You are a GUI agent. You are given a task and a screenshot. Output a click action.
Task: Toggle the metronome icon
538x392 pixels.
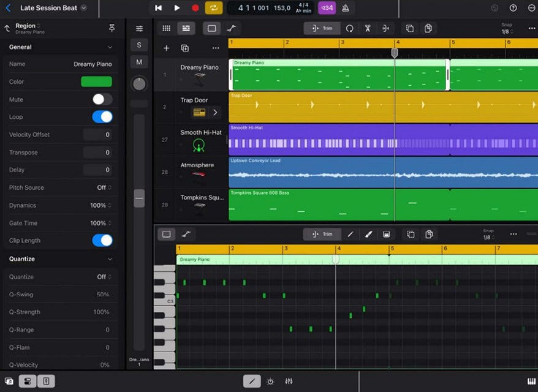point(346,8)
